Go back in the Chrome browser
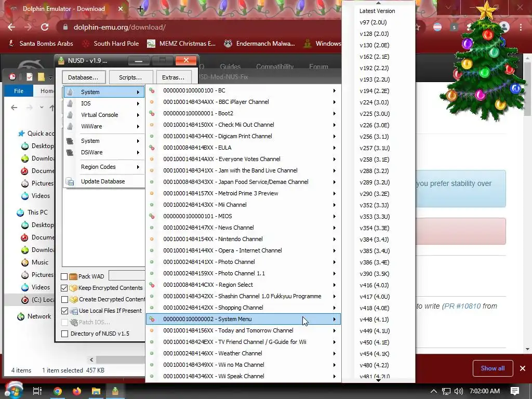Image resolution: width=532 pixels, height=399 pixels. 11,27
